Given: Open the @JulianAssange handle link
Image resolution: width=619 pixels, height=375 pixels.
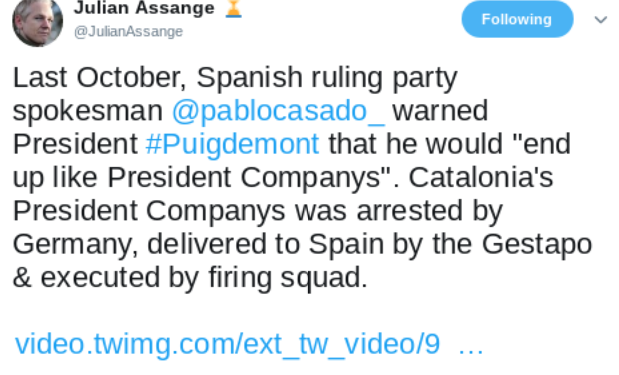Looking at the screenshot, I should click(x=128, y=32).
